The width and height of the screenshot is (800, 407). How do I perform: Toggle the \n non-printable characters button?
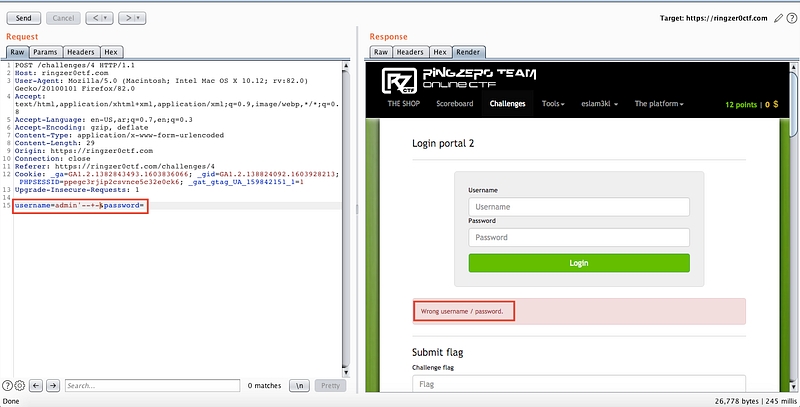[x=299, y=385]
